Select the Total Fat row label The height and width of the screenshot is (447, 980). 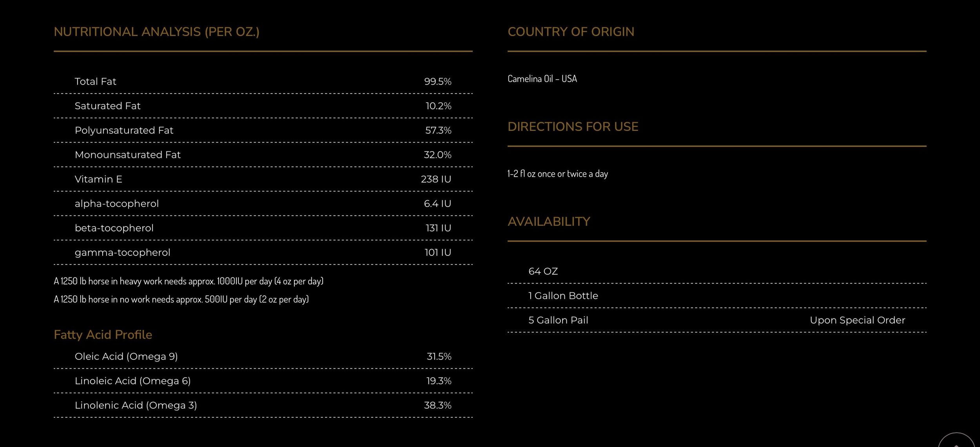(x=95, y=81)
